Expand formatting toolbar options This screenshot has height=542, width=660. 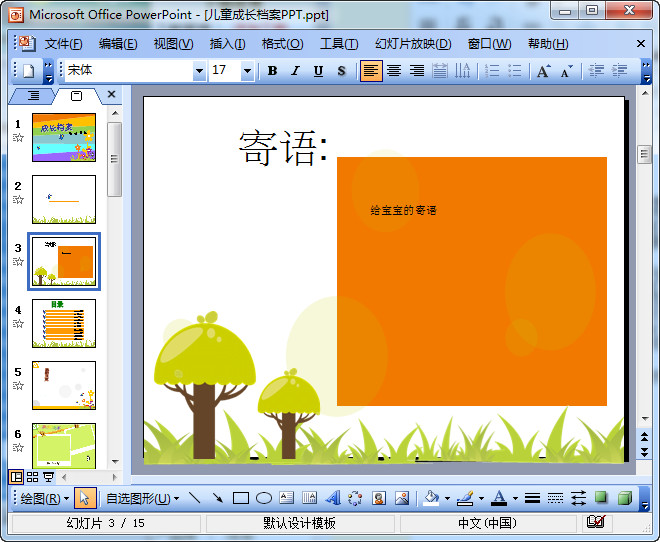click(x=646, y=72)
